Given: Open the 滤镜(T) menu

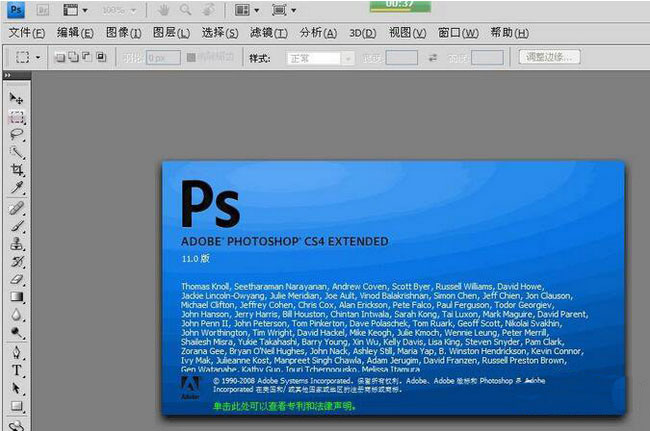Looking at the screenshot, I should [x=268, y=33].
